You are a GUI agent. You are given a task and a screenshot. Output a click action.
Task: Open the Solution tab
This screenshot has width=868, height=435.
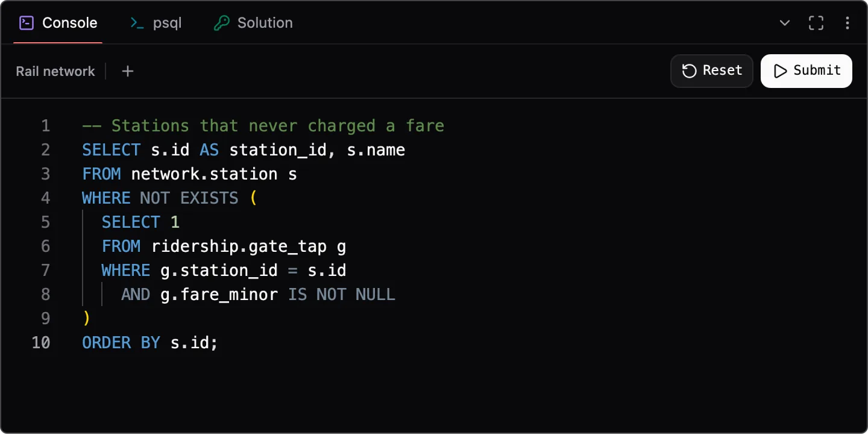tap(253, 23)
